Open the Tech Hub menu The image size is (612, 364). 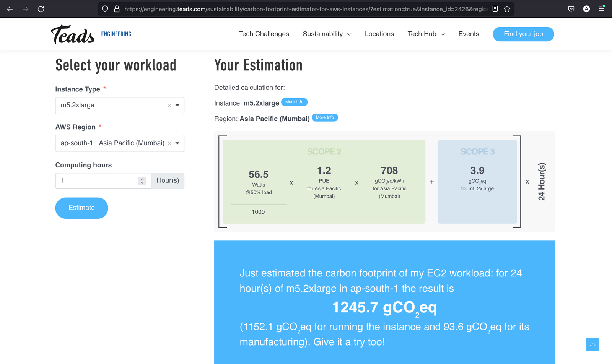pyautogui.click(x=426, y=34)
